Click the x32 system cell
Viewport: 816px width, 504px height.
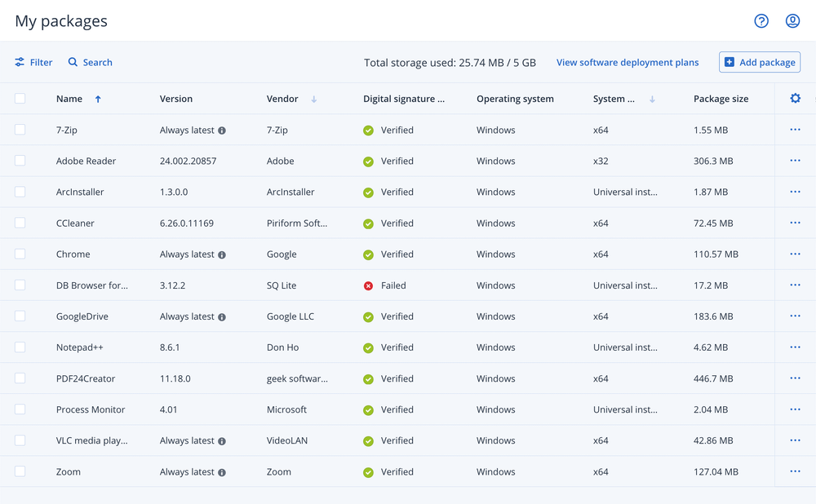click(x=601, y=161)
